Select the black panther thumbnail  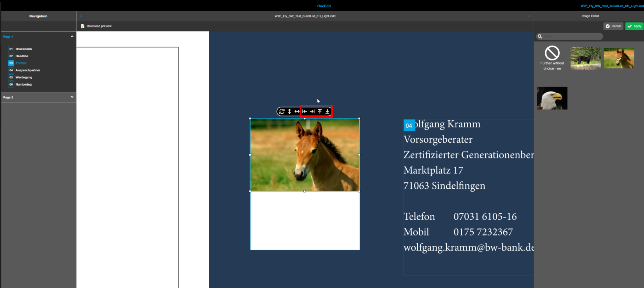[x=586, y=58]
